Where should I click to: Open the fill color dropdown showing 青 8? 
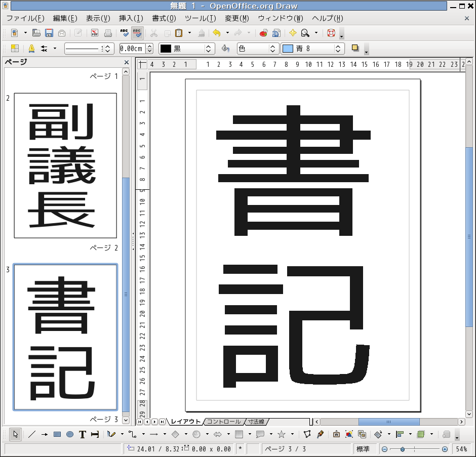[x=338, y=49]
